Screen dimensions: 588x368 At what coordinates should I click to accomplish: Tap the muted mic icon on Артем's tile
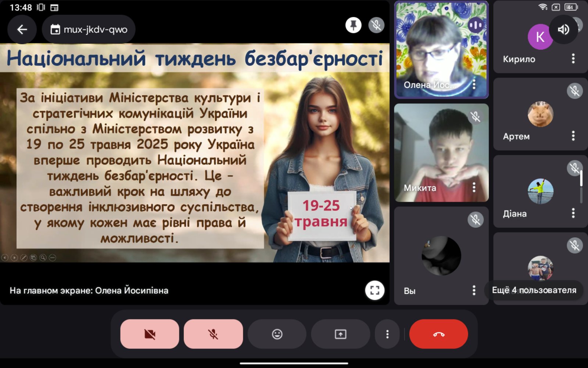(x=575, y=91)
